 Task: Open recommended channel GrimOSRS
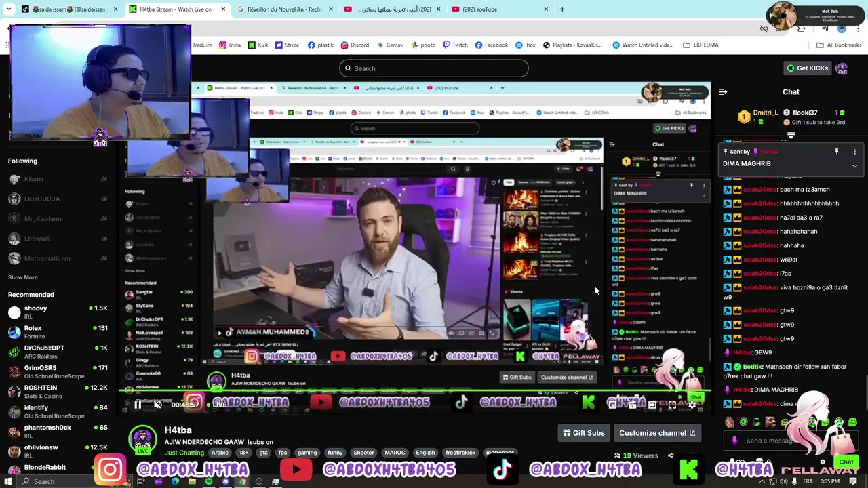pos(58,371)
